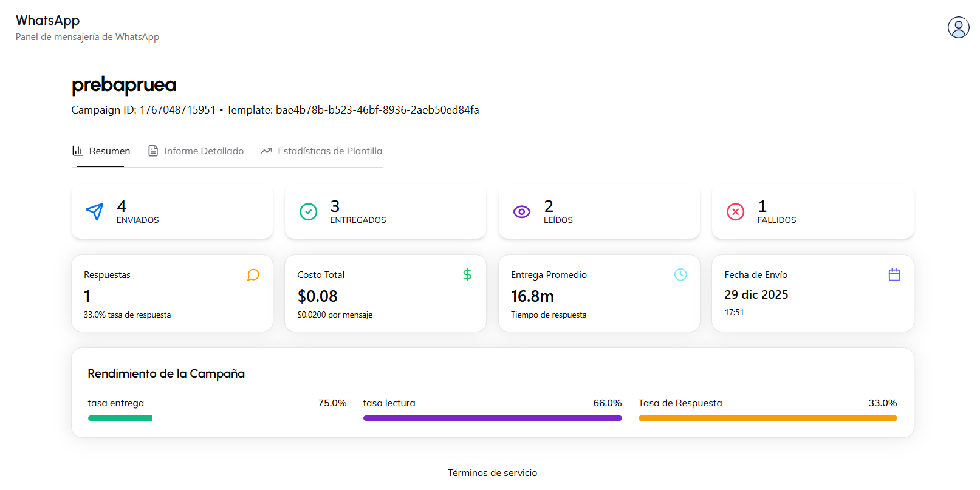The width and height of the screenshot is (980, 490).
Task: Click the orange Tasa de Respuesta bar
Action: click(x=767, y=418)
